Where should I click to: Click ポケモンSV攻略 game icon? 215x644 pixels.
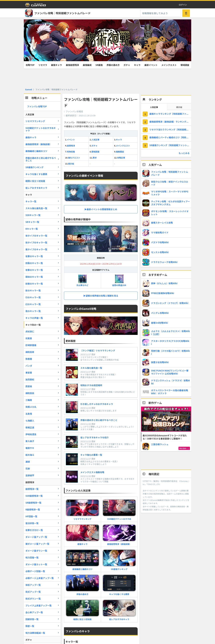146,213
